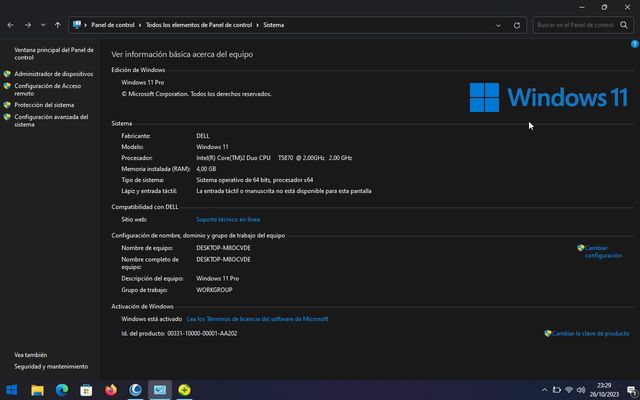Viewport: 640px width, 400px height.
Task: Restore down the System window
Action: [x=604, y=7]
